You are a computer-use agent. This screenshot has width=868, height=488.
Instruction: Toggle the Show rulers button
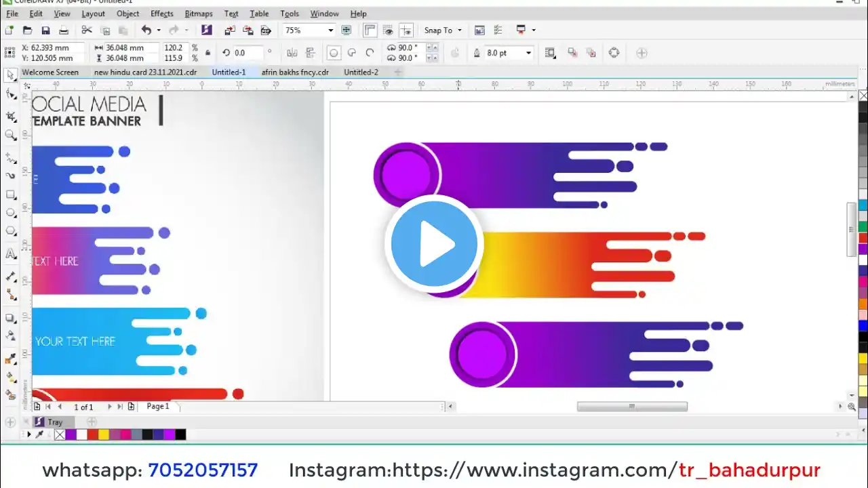[370, 30]
